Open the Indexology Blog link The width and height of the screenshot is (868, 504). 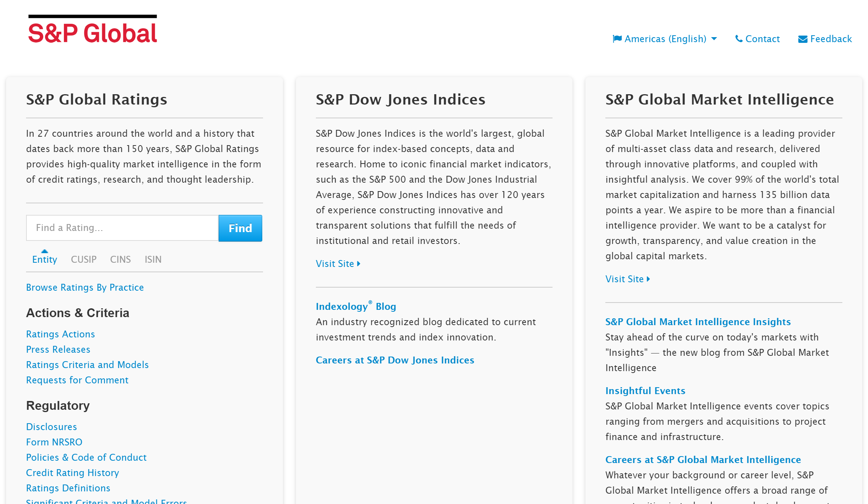(x=356, y=306)
